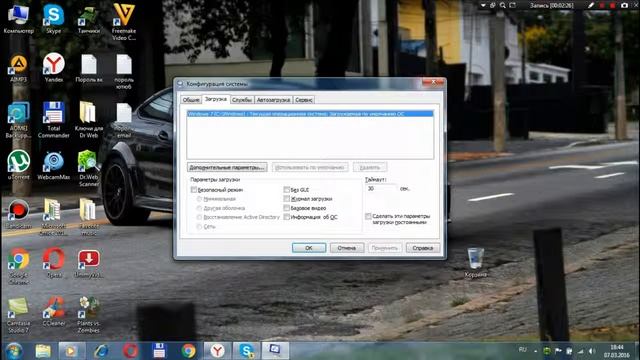This screenshot has height=360, width=640.
Task: Open the Yandex browser desktop shortcut
Action: point(53,67)
